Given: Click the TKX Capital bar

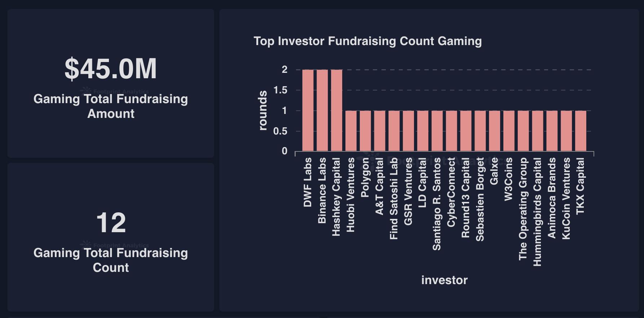Looking at the screenshot, I should click(581, 131).
